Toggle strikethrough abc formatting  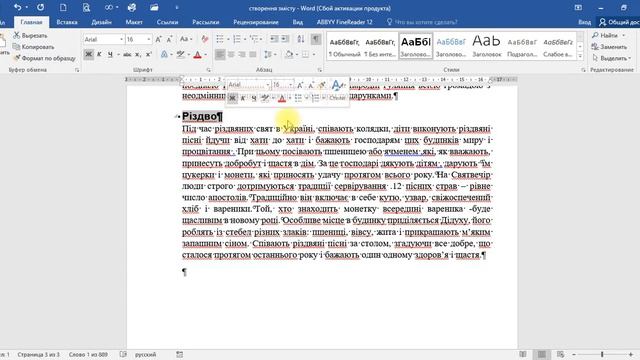127,54
